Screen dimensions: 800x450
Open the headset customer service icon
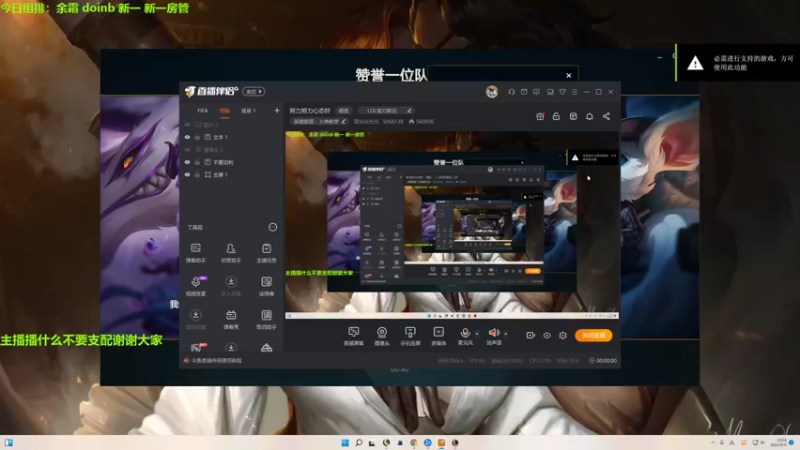click(511, 92)
